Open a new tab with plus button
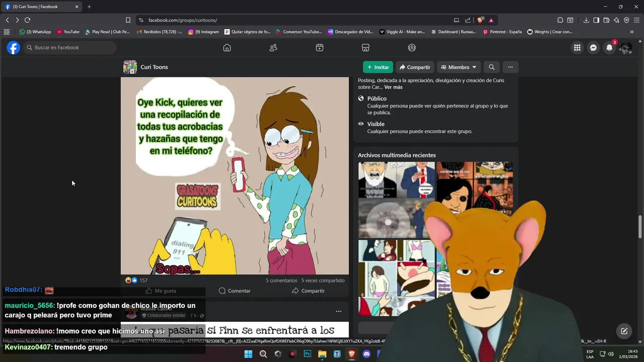Screen dimensions: 644x362 click(89, 7)
